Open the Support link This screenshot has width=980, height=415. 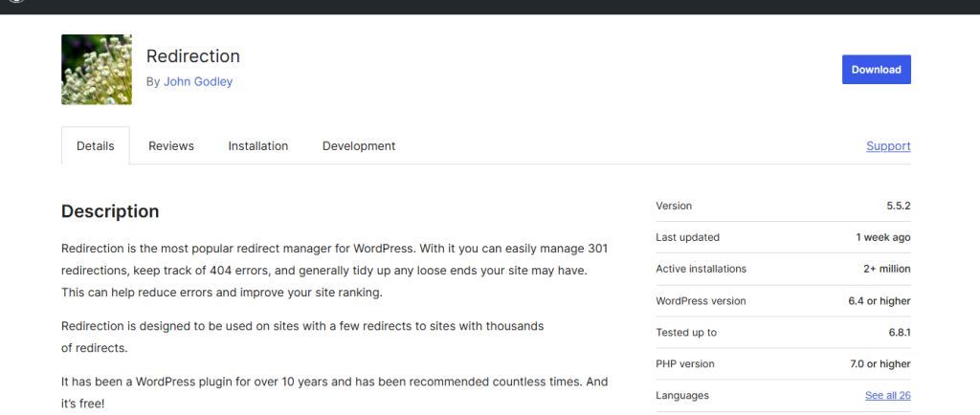pos(888,146)
